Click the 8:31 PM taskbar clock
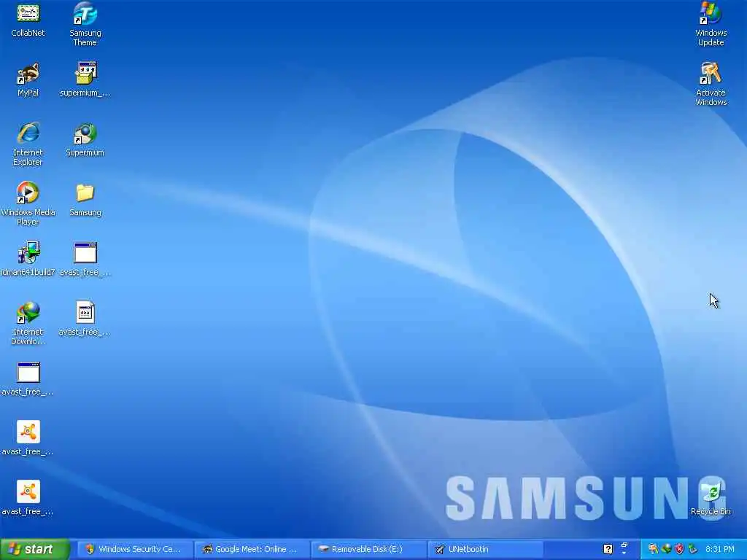 click(720, 549)
